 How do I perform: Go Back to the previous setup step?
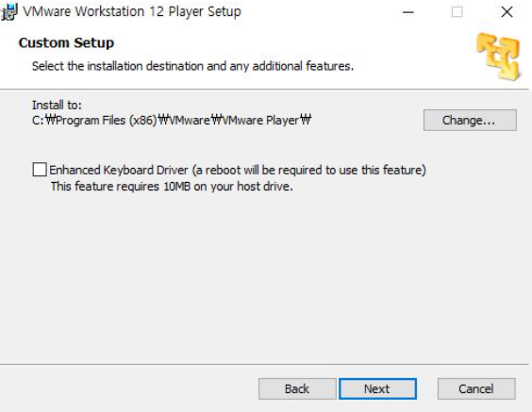tap(297, 388)
